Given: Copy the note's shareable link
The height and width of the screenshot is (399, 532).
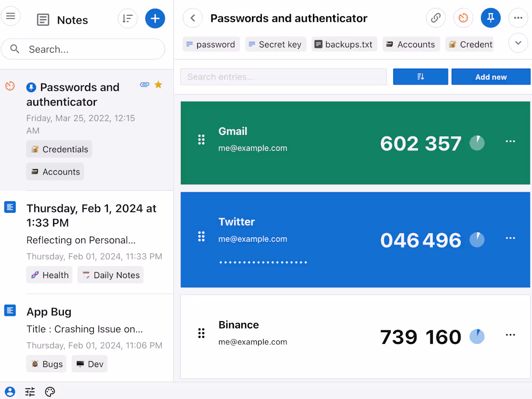Looking at the screenshot, I should (435, 17).
